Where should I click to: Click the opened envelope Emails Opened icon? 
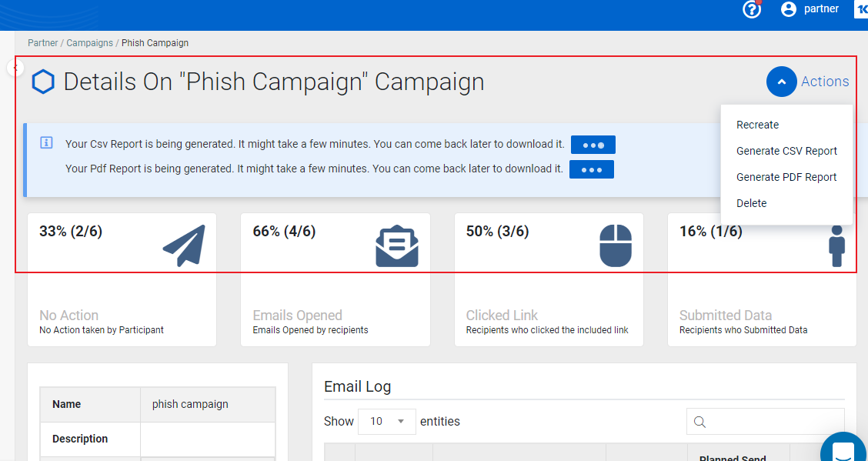397,246
